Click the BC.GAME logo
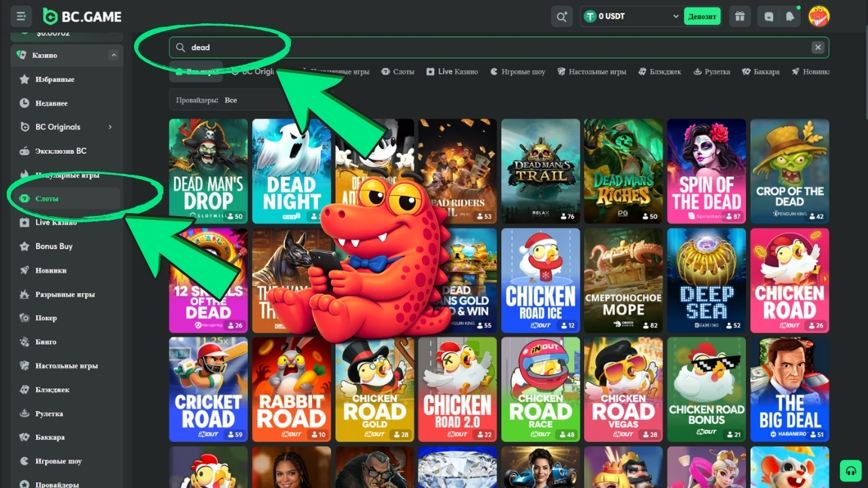868x488 pixels. [x=82, y=17]
